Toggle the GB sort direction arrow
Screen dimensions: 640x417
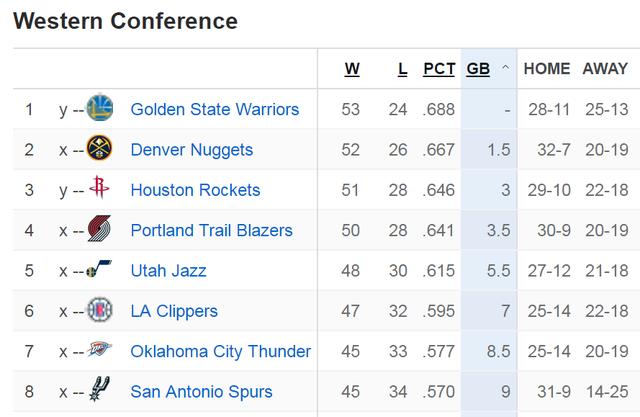pyautogui.click(x=505, y=67)
